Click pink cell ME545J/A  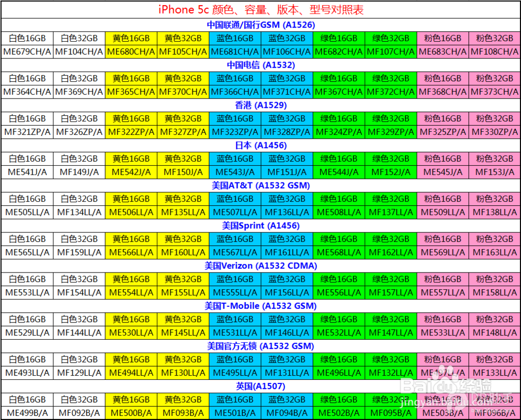click(442, 172)
